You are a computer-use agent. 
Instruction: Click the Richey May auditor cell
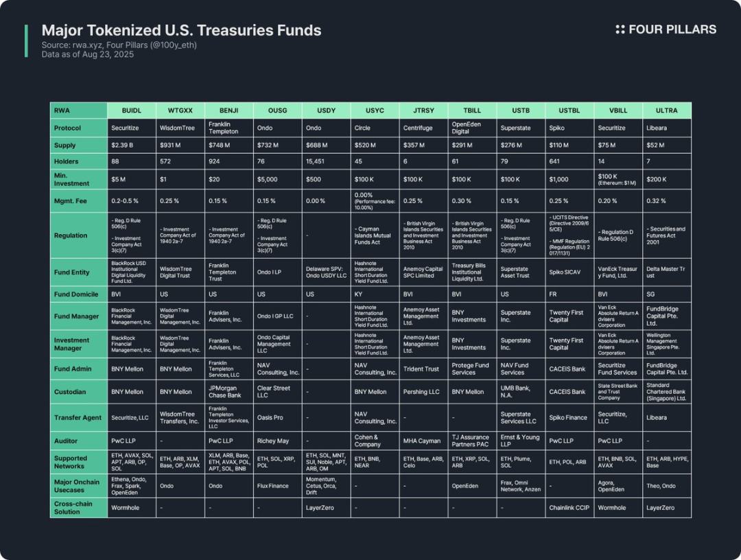tap(273, 441)
